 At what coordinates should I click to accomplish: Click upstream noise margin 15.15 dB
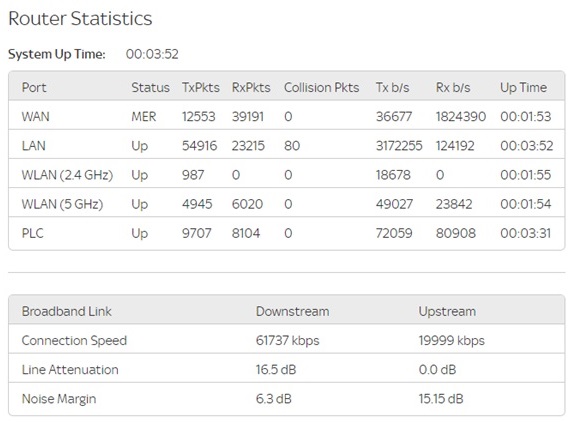coord(441,399)
